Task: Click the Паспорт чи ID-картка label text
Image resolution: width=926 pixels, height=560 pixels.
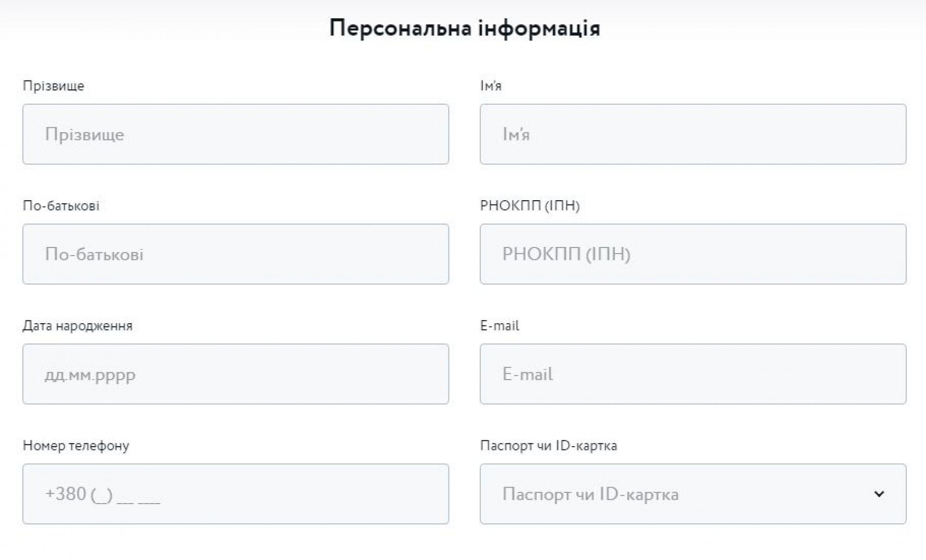Action: [x=548, y=446]
